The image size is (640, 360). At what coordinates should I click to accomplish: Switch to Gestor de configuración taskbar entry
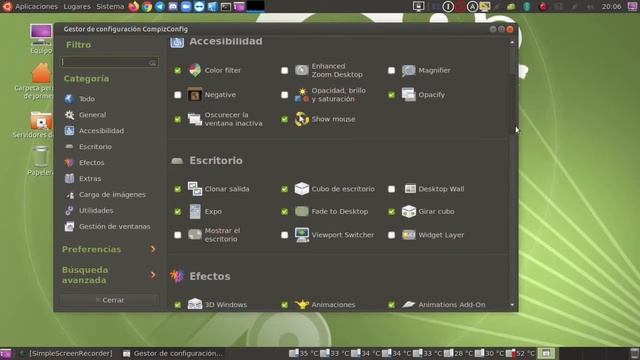[173, 353]
